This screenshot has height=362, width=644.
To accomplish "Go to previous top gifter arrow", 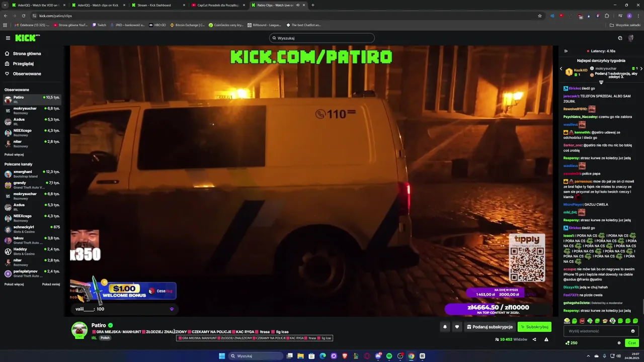I will tap(561, 69).
